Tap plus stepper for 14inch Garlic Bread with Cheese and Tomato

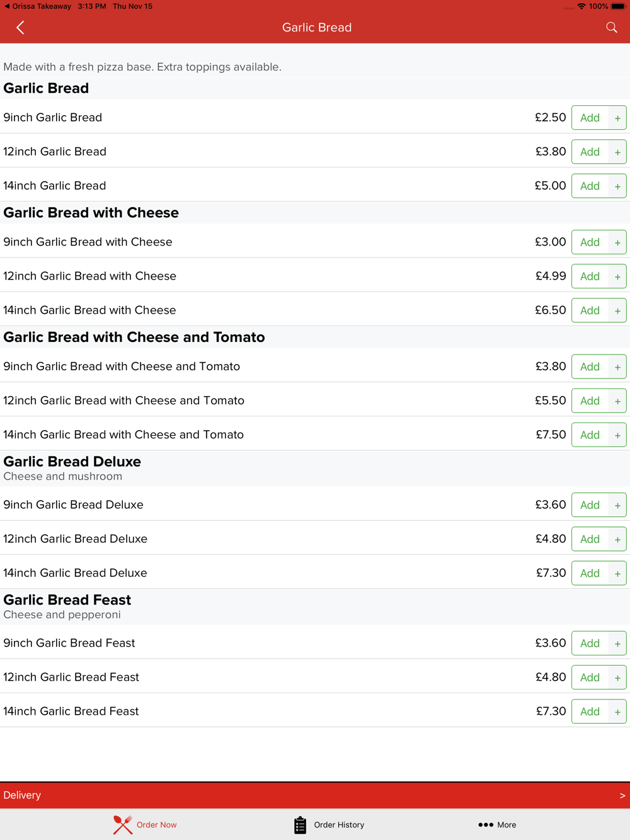coord(617,435)
